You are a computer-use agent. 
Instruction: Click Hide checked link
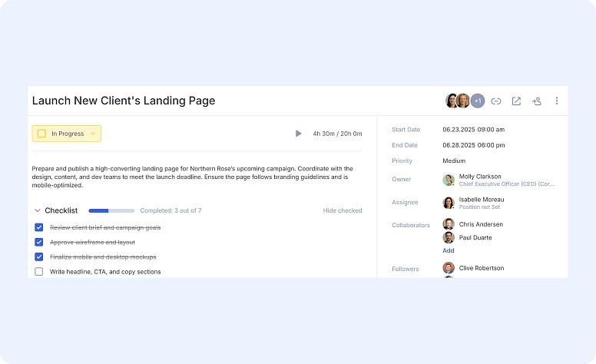coord(342,210)
